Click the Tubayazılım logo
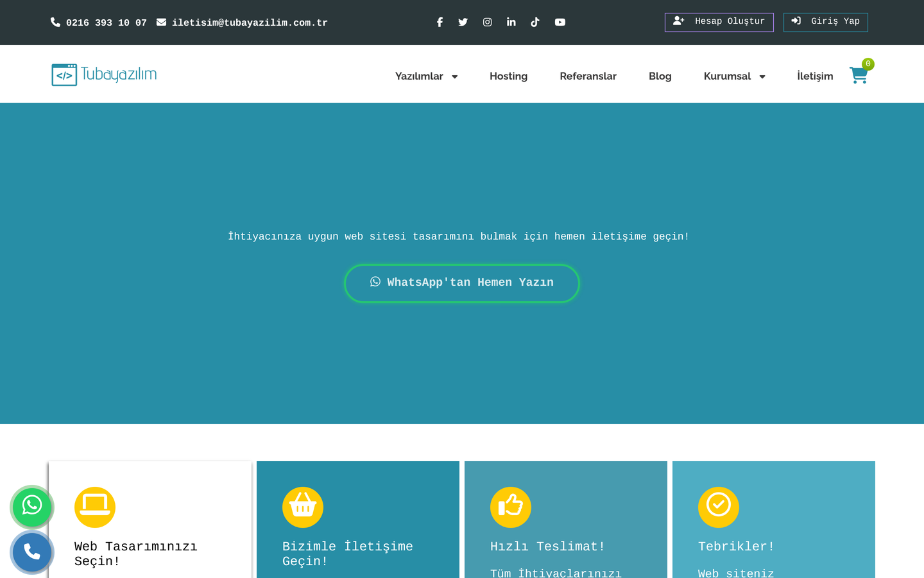This screenshot has width=924, height=578. click(104, 74)
